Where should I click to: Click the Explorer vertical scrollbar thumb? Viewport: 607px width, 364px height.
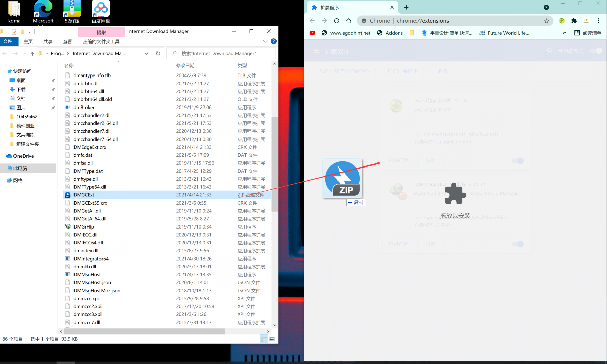point(274,164)
